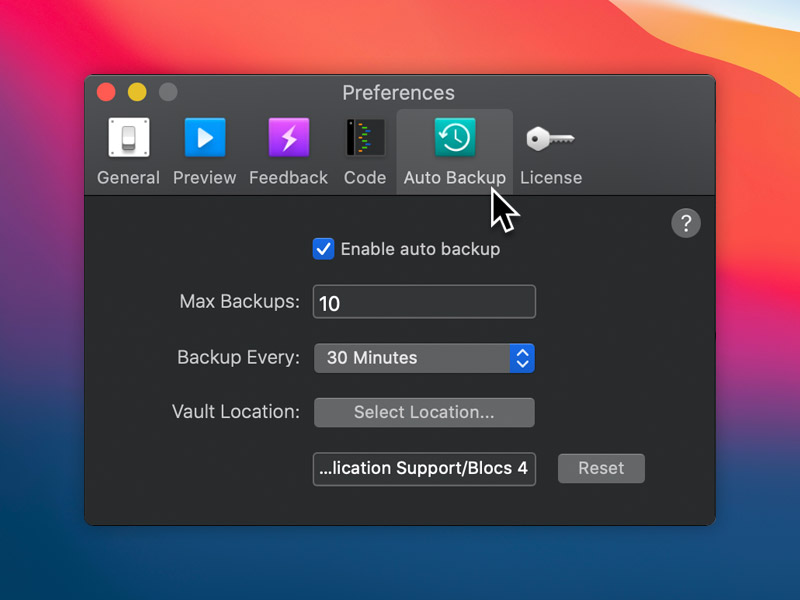Click the Select Location... button
The width and height of the screenshot is (800, 600).
tap(424, 412)
